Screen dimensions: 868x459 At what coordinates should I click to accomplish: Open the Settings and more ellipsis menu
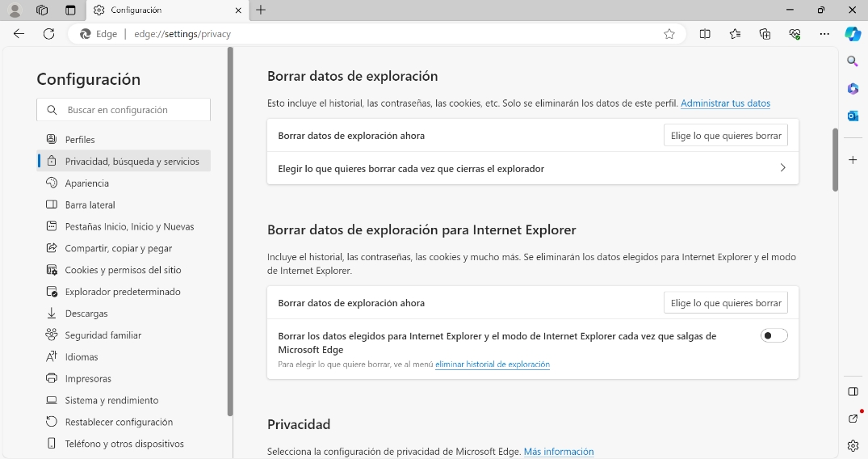coord(824,34)
